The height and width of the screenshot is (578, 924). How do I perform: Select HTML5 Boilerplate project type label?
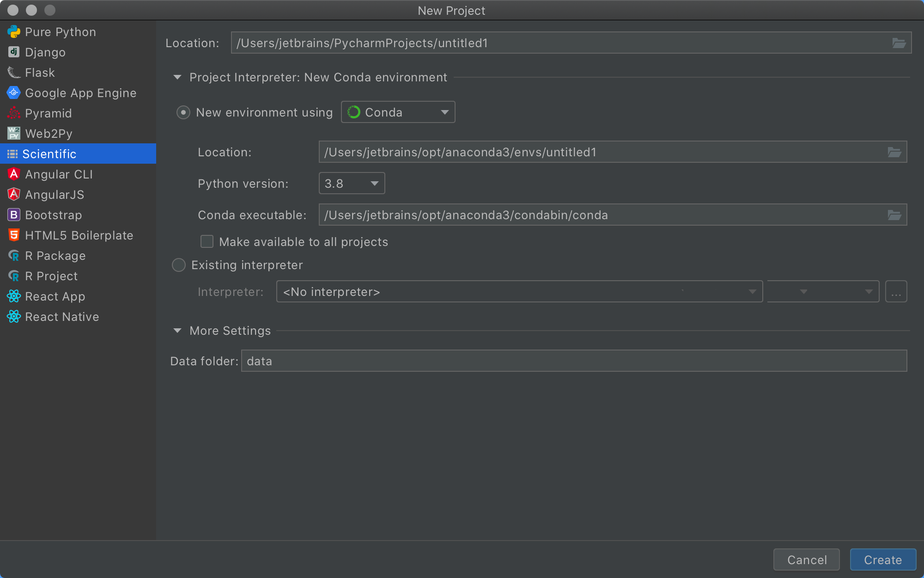(x=79, y=235)
